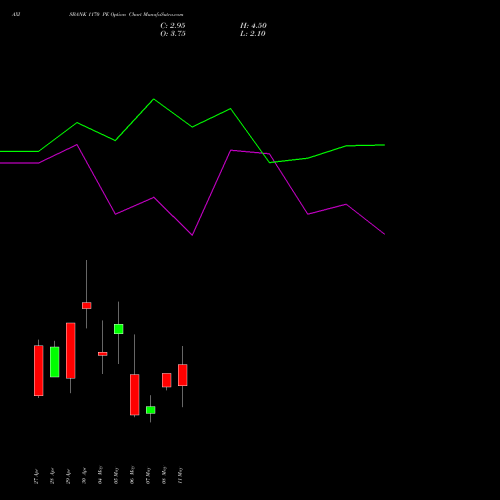Click the open value O: 3.75
The height and width of the screenshot is (500, 500).
[x=173, y=34]
